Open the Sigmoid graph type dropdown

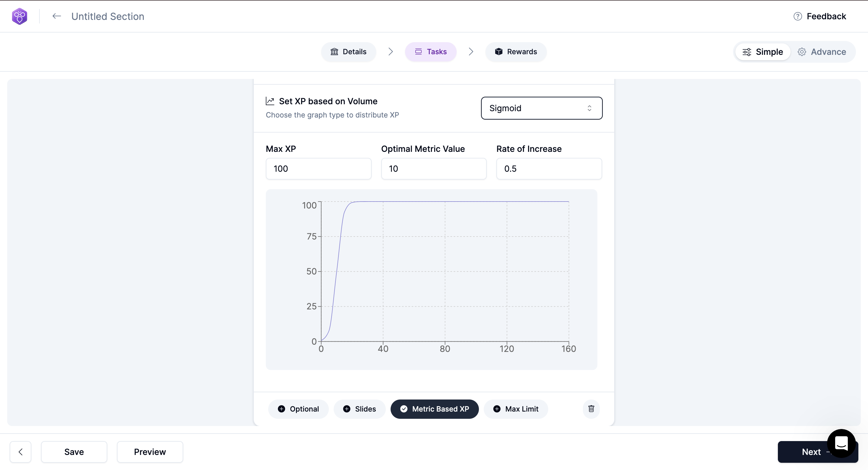click(542, 108)
